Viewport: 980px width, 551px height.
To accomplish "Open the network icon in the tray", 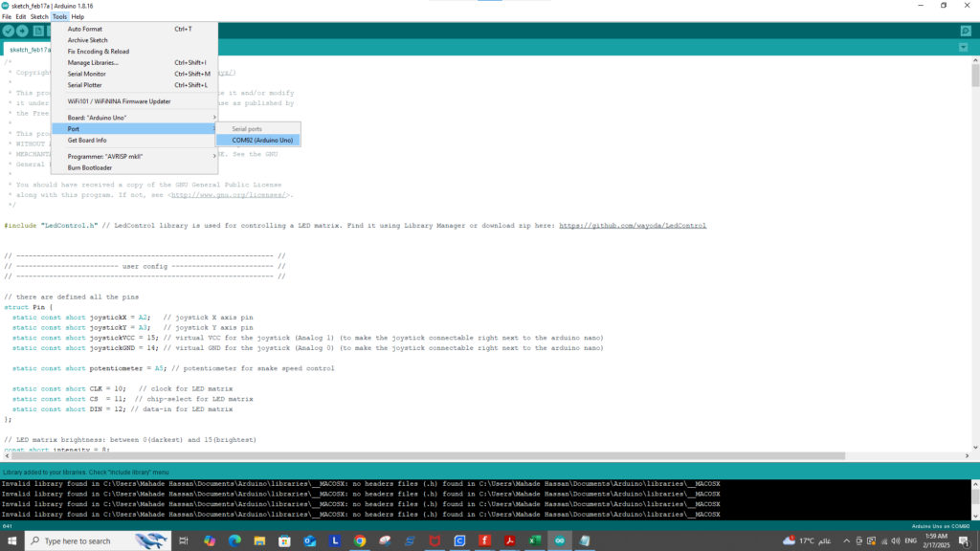I will click(883, 541).
